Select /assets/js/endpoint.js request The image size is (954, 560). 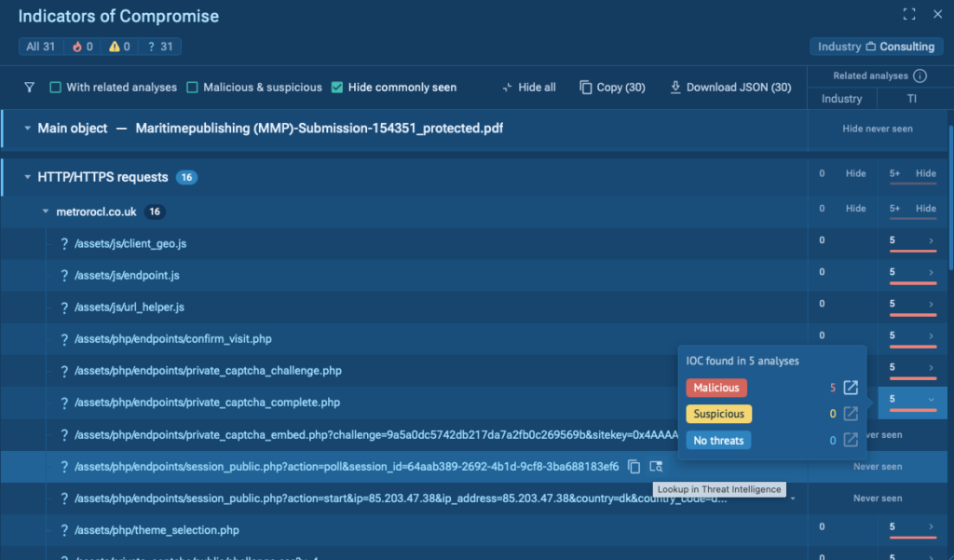pyautogui.click(x=127, y=275)
